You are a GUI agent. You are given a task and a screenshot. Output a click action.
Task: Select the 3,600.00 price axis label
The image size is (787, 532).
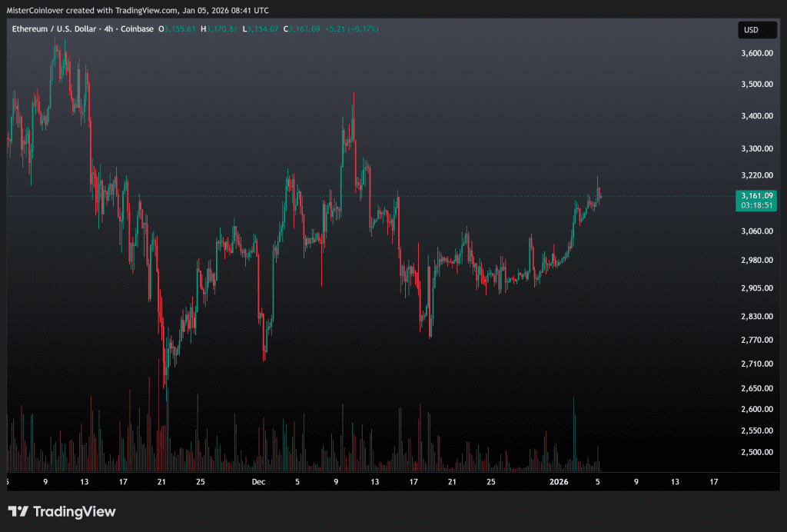pos(756,53)
